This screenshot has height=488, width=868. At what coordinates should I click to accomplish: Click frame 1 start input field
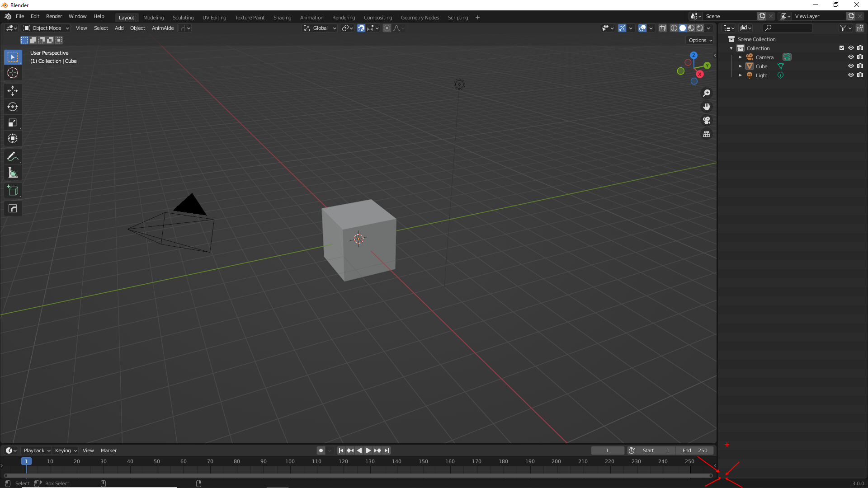pyautogui.click(x=656, y=450)
